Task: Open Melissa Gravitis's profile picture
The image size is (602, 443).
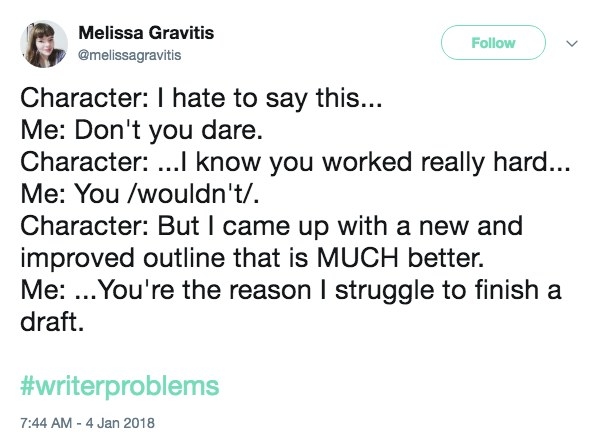Action: (44, 44)
